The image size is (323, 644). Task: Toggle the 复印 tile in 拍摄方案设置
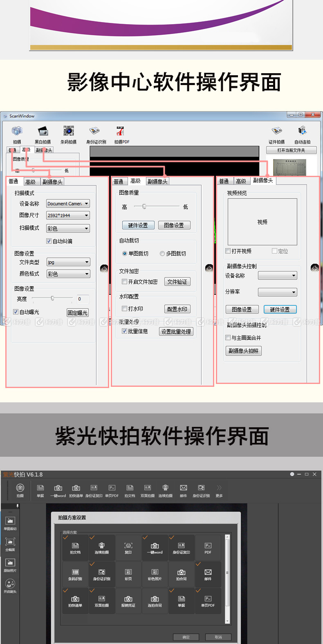128,548
